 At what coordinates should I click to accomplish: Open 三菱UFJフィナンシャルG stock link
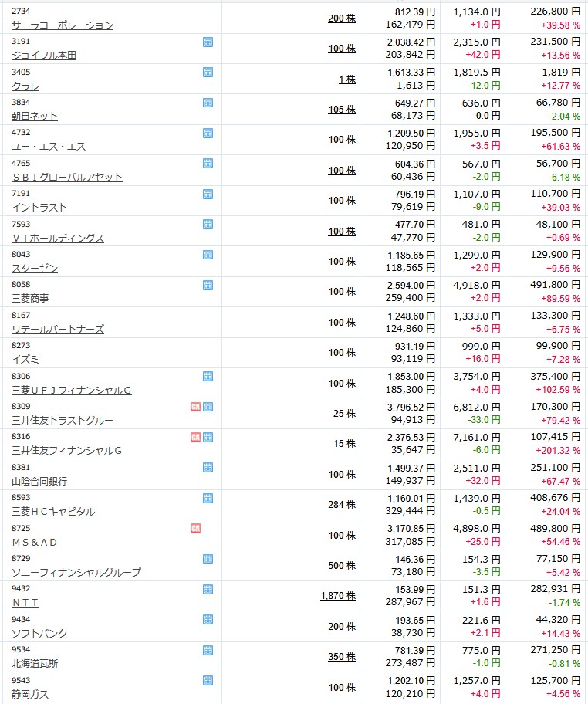pos(71,390)
